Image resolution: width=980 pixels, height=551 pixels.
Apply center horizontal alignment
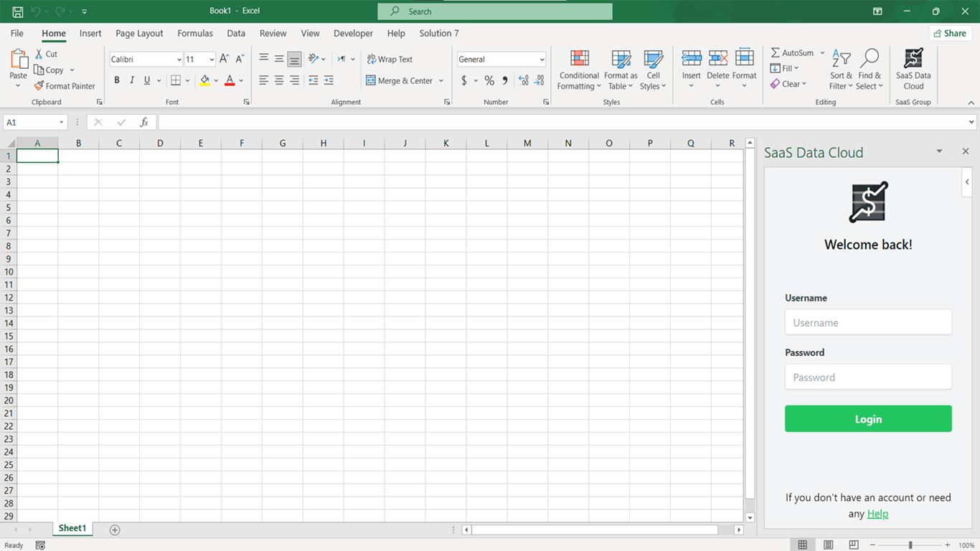pos(279,80)
